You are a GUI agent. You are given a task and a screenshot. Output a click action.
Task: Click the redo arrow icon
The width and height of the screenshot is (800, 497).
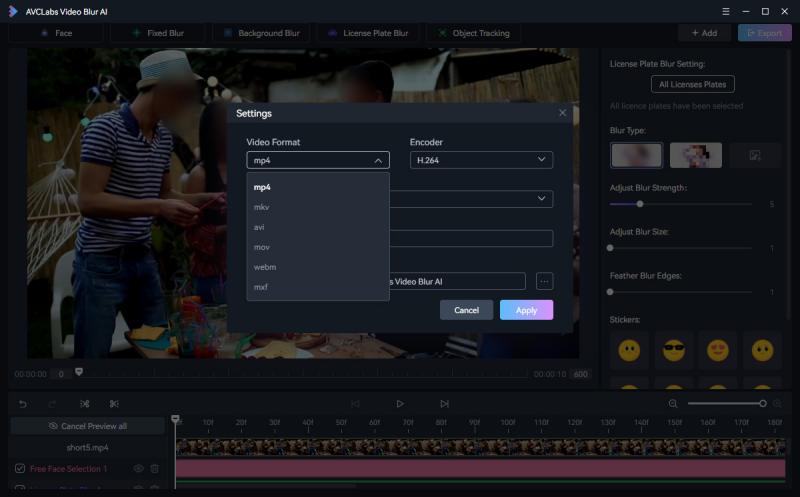coord(52,404)
